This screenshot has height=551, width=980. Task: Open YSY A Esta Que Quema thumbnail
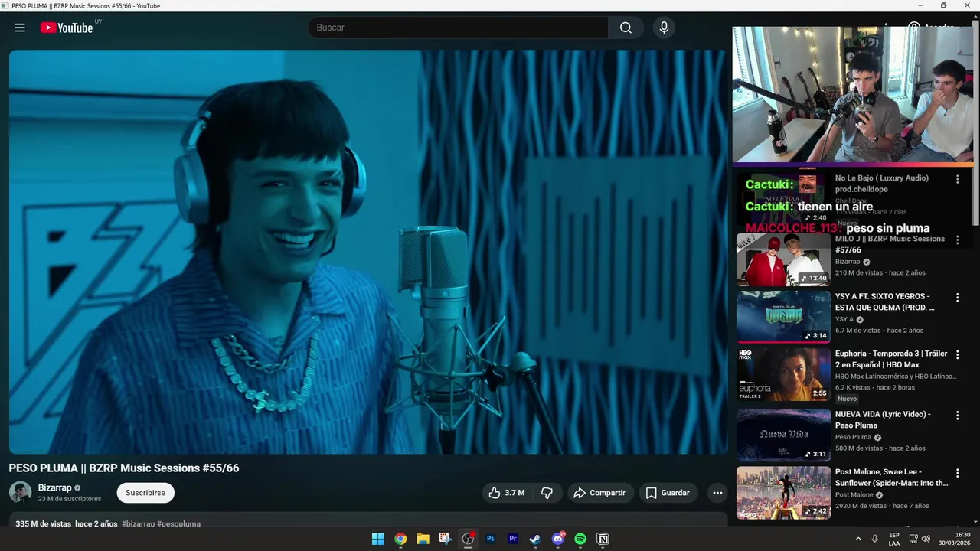[x=783, y=317]
